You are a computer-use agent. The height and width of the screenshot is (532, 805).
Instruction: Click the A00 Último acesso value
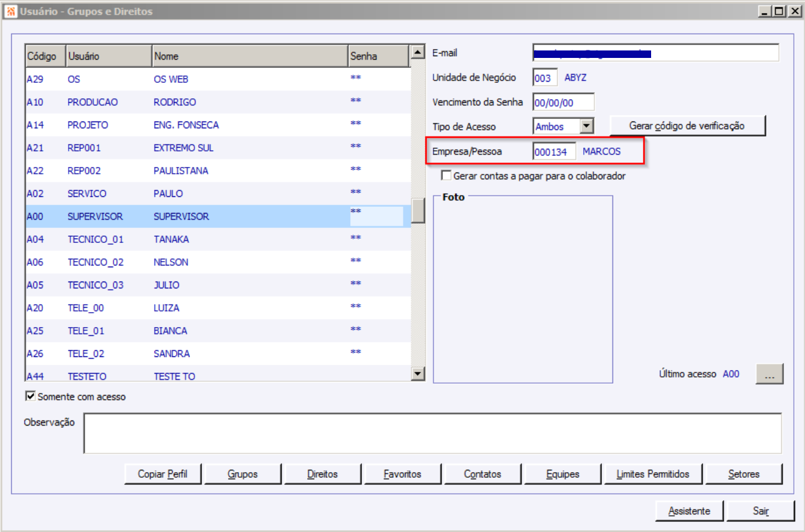731,374
